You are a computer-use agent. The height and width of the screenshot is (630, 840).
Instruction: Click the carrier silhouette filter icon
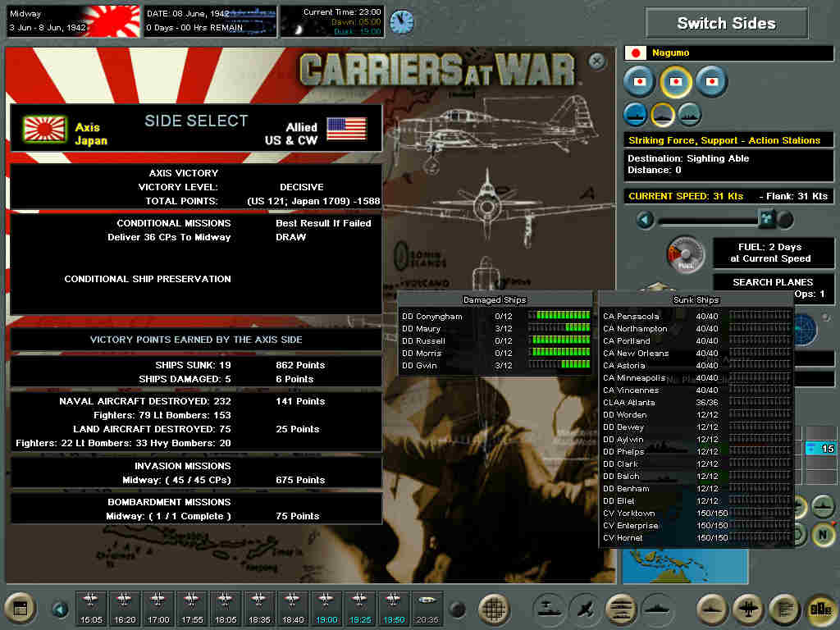548,609
